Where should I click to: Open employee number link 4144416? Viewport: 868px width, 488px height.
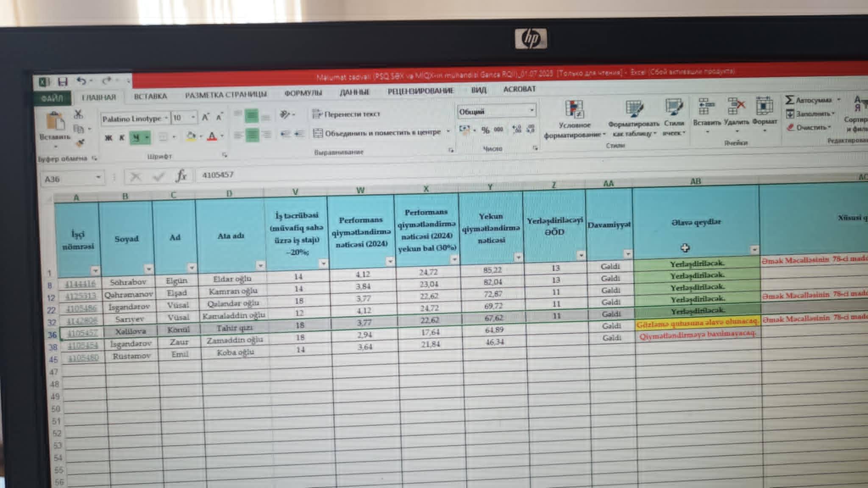(80, 283)
